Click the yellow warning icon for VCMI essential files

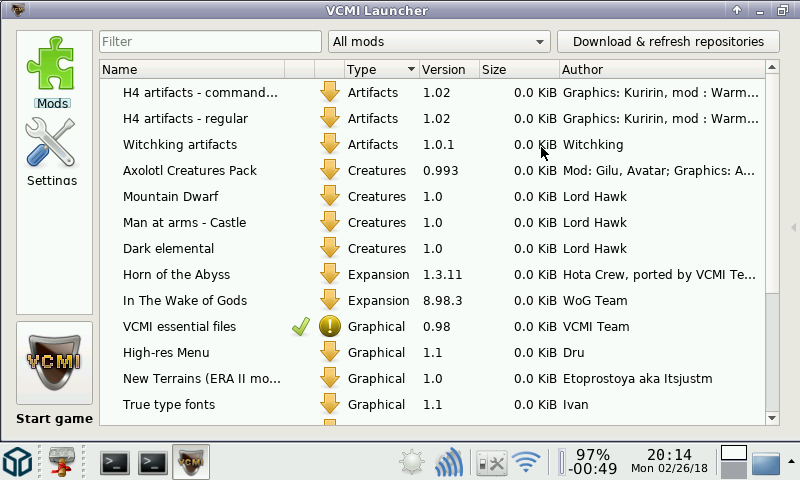pyautogui.click(x=330, y=327)
